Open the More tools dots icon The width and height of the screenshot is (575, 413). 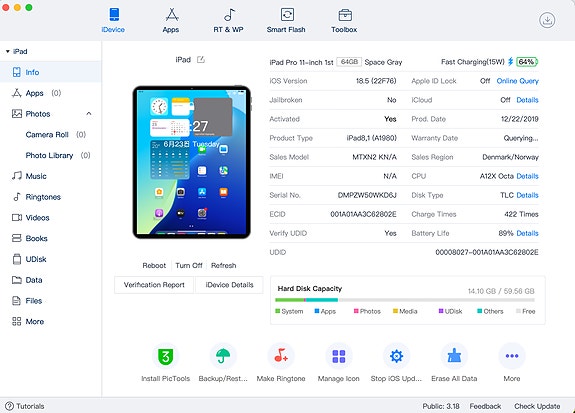tap(512, 356)
